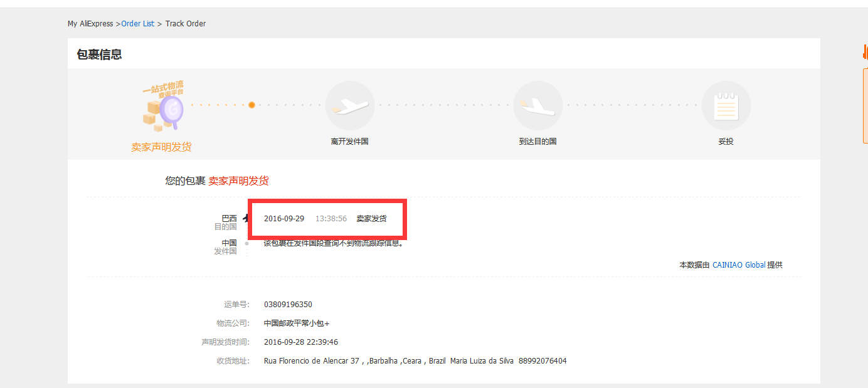Click the landing airplane icon for 到达目的国
Viewport: 868px width, 388px height.
(x=538, y=106)
